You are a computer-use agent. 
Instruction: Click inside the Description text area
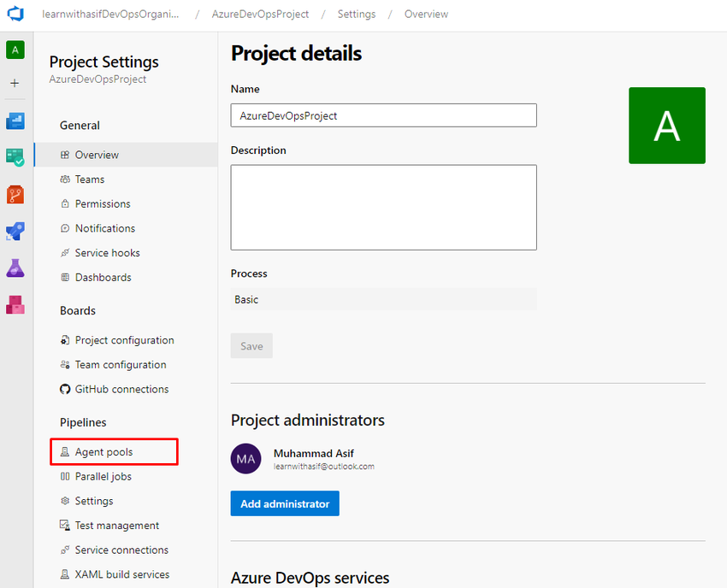pos(383,208)
